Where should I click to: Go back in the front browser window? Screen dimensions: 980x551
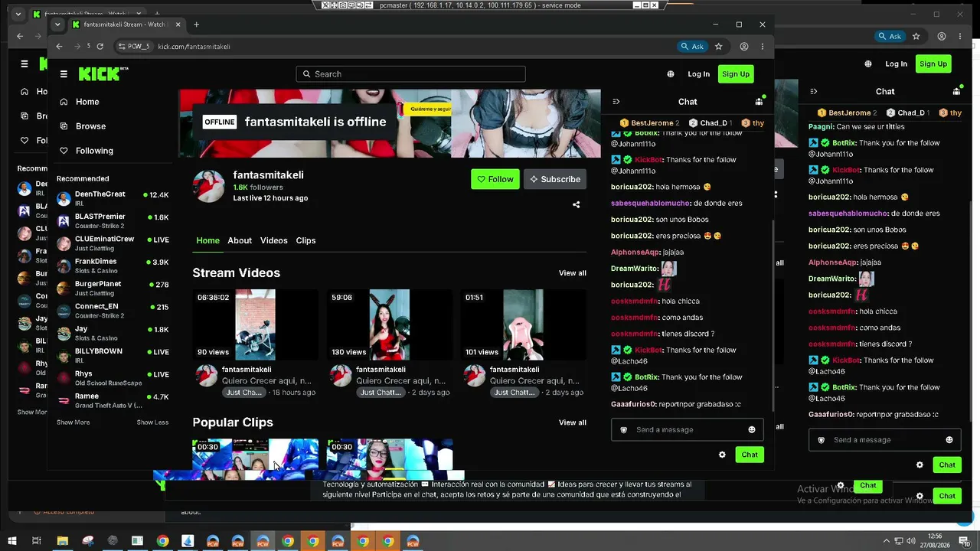pos(59,47)
